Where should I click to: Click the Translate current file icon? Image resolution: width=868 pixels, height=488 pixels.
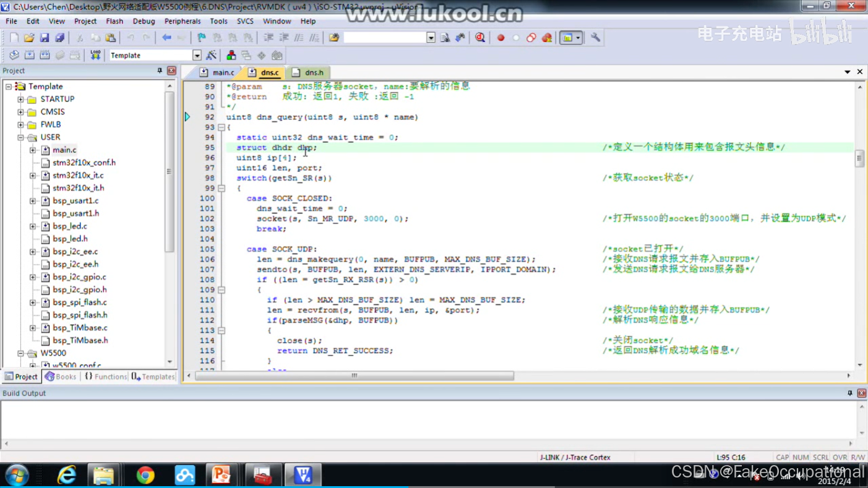click(x=14, y=56)
